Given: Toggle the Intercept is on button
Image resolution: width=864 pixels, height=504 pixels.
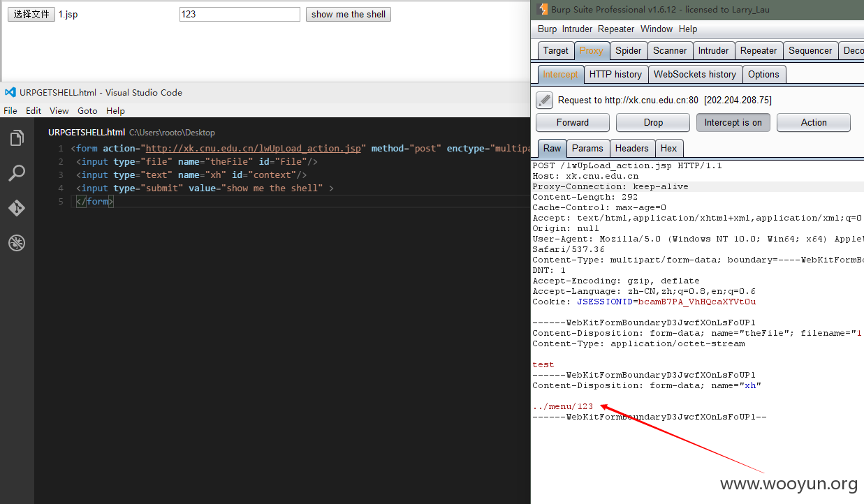Looking at the screenshot, I should pos(733,122).
